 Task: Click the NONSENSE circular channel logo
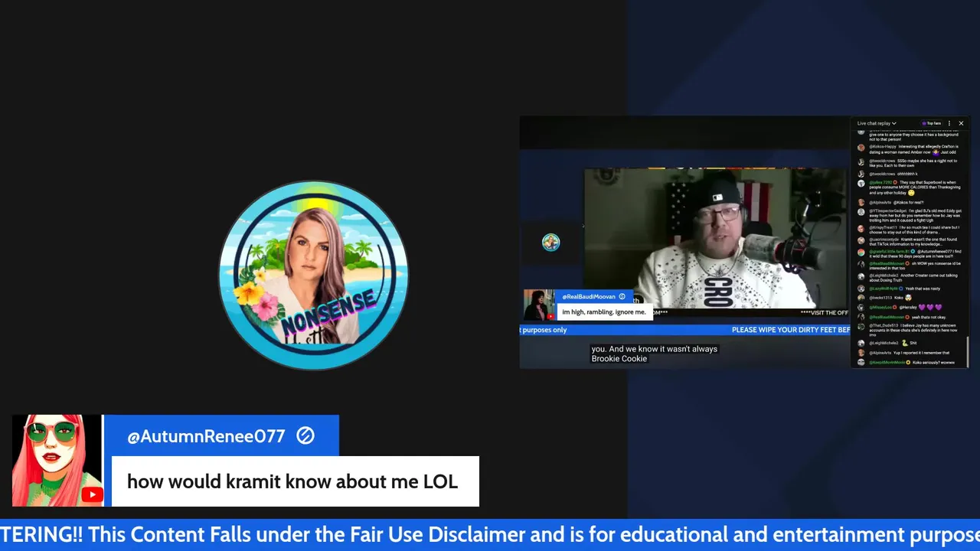pyautogui.click(x=313, y=275)
